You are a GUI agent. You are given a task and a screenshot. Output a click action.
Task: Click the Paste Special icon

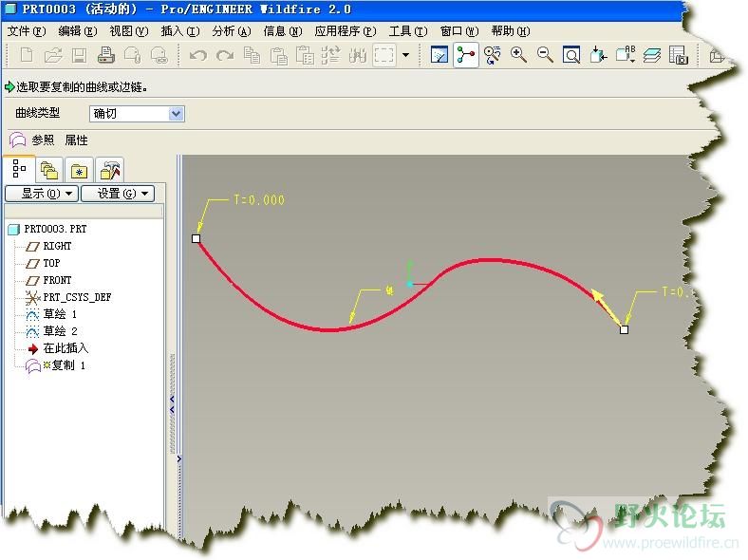(x=305, y=55)
